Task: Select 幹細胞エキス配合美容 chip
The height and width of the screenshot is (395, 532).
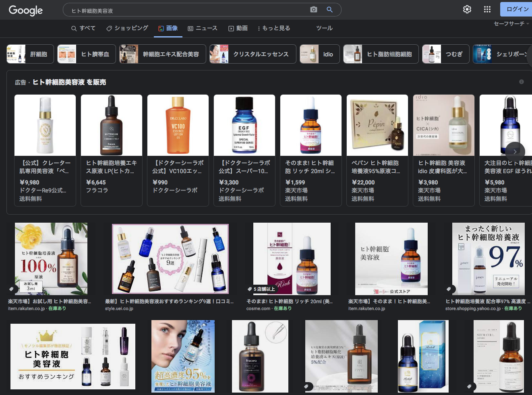Action: coord(163,54)
